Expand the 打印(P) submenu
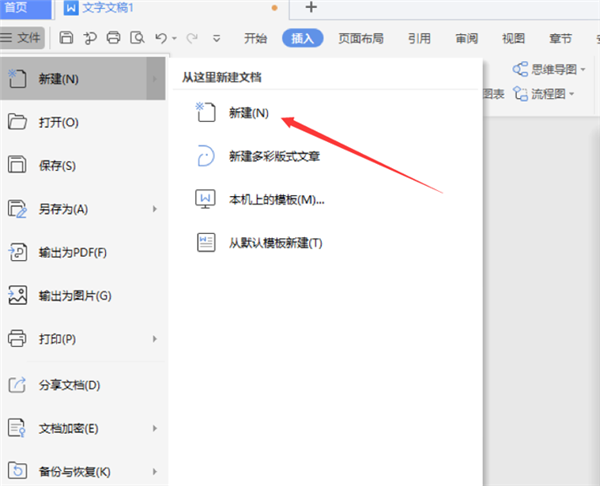The image size is (600, 486). pyautogui.click(x=155, y=339)
